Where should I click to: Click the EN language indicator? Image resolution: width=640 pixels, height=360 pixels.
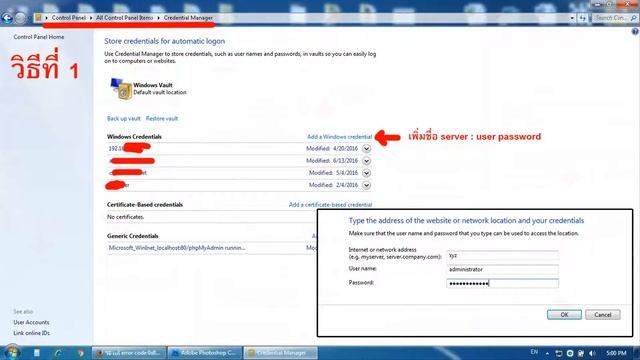click(x=534, y=352)
